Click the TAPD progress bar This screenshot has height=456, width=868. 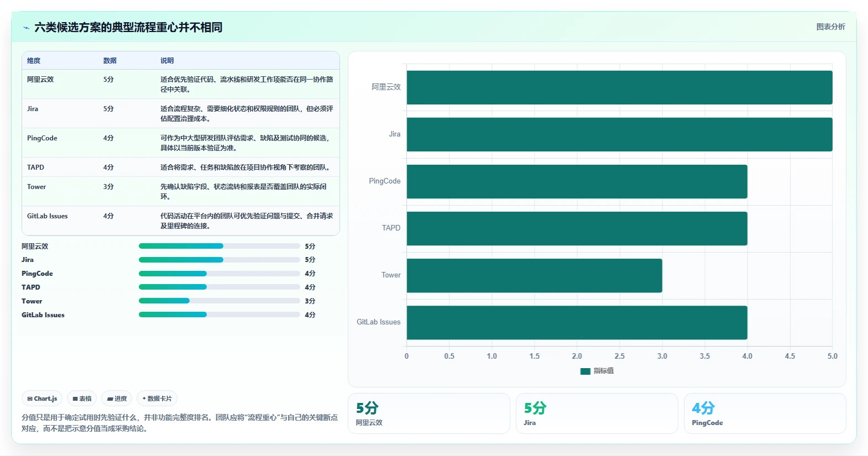pos(219,287)
